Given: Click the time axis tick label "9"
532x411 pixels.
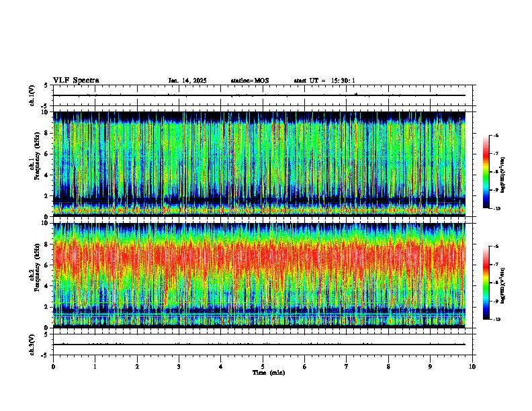Looking at the screenshot, I should (x=430, y=367).
